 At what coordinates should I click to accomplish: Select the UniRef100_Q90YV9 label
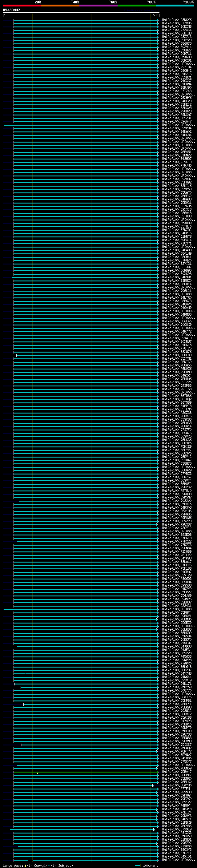click(x=177, y=40)
